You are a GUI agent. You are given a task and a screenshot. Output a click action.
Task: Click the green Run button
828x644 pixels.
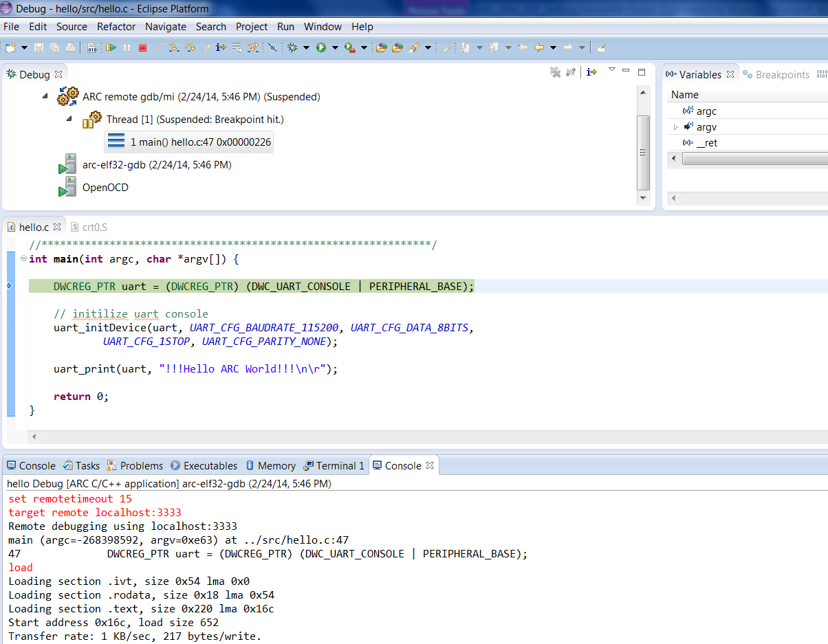[x=321, y=47]
